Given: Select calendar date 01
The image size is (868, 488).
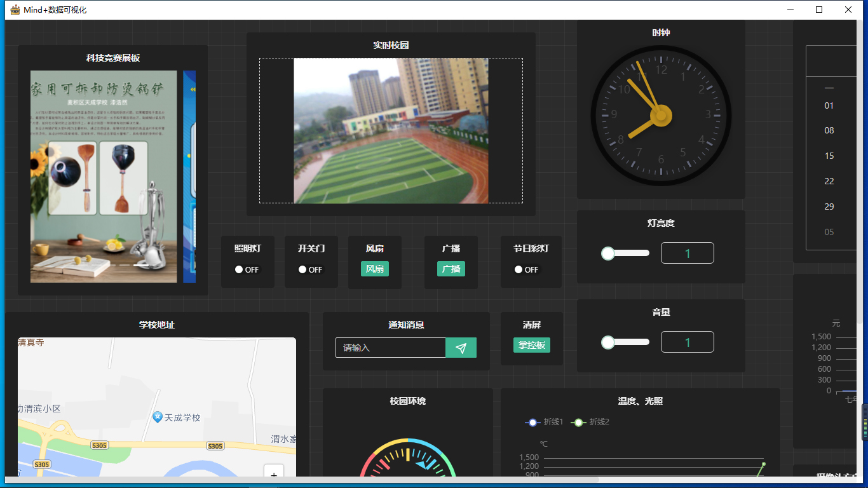Looking at the screenshot, I should [829, 105].
